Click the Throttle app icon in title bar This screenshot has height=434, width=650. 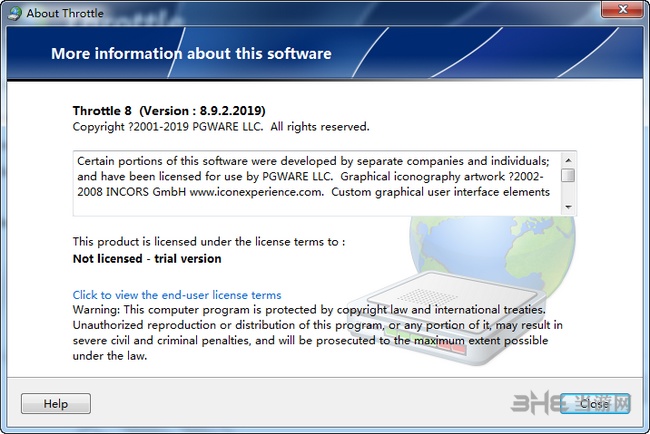(14, 13)
